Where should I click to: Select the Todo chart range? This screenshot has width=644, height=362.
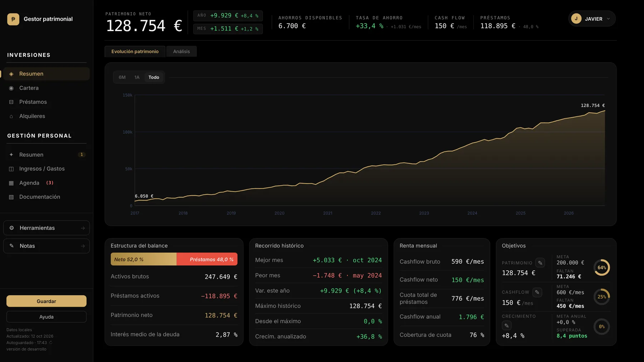pos(154,77)
